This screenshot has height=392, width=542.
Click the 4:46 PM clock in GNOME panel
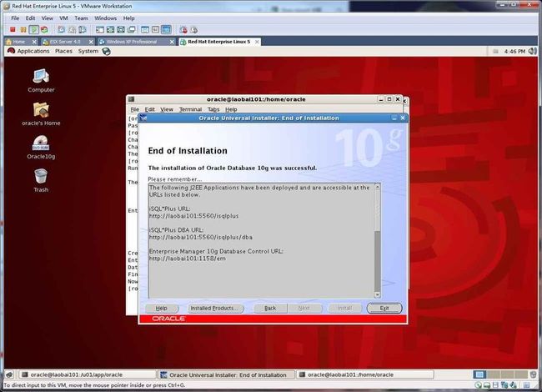514,51
